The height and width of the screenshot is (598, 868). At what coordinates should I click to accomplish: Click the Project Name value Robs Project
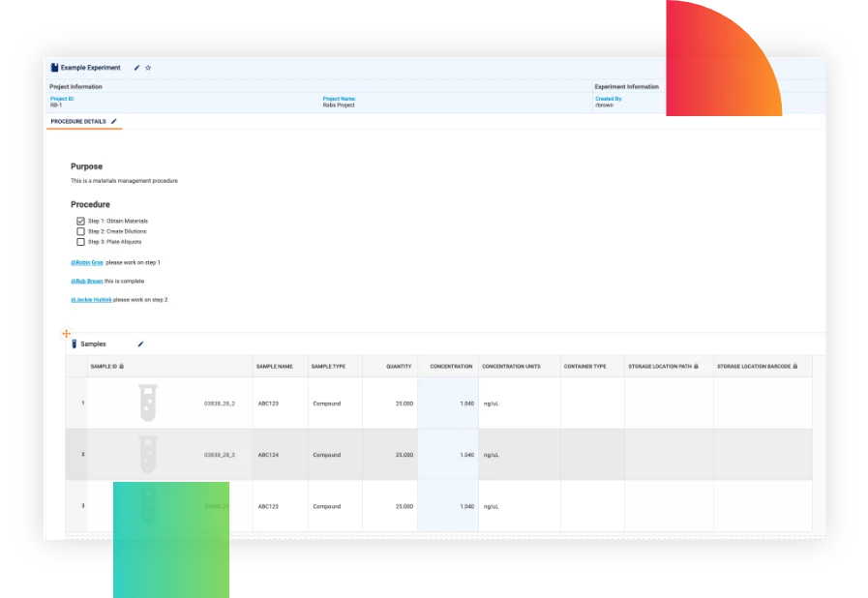[x=339, y=105]
